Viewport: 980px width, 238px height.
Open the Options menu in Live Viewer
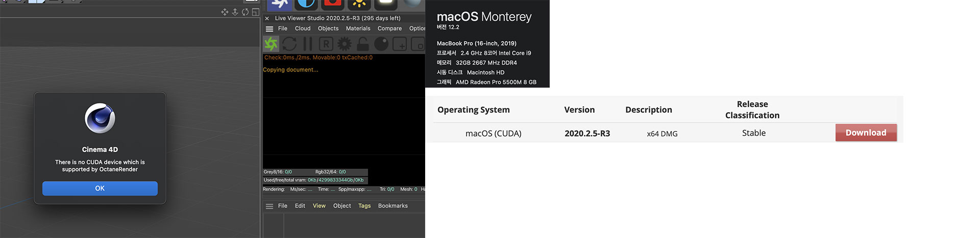click(x=417, y=29)
